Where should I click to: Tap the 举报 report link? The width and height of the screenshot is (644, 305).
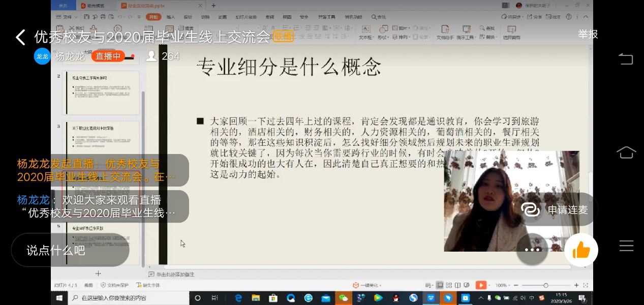tap(588, 34)
